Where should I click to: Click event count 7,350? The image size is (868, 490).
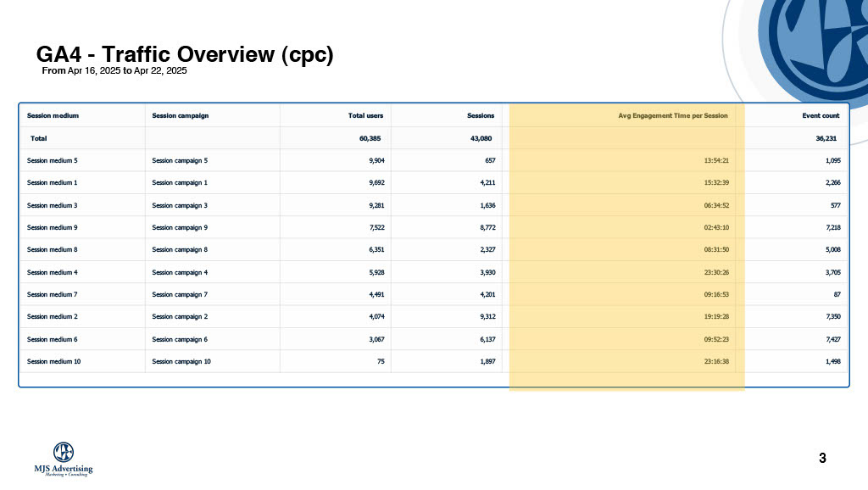pyautogui.click(x=832, y=317)
